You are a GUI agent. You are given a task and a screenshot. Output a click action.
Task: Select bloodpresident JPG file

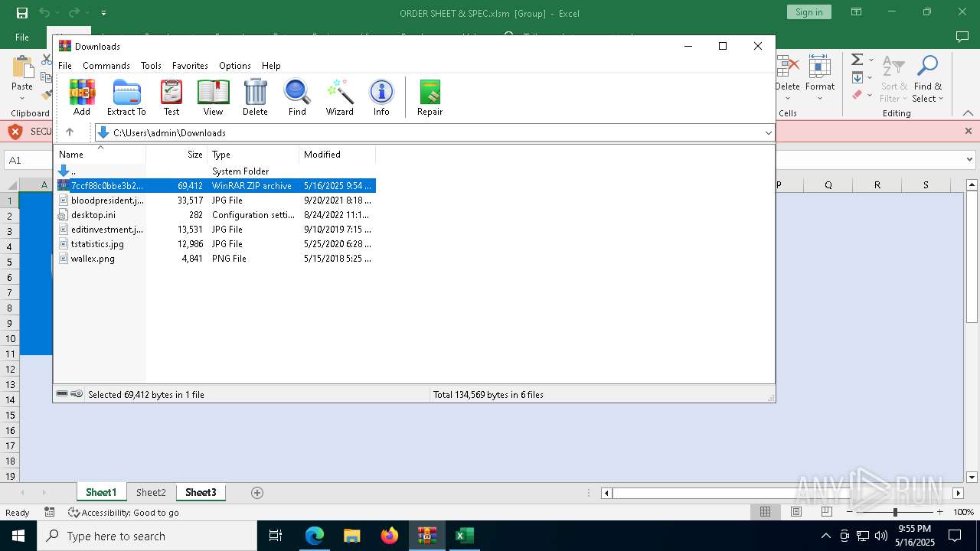(215, 201)
